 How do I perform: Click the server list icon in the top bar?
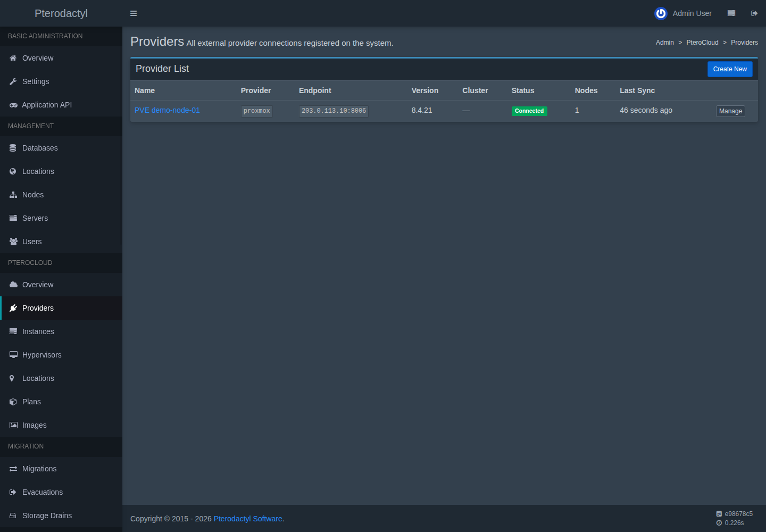(731, 13)
